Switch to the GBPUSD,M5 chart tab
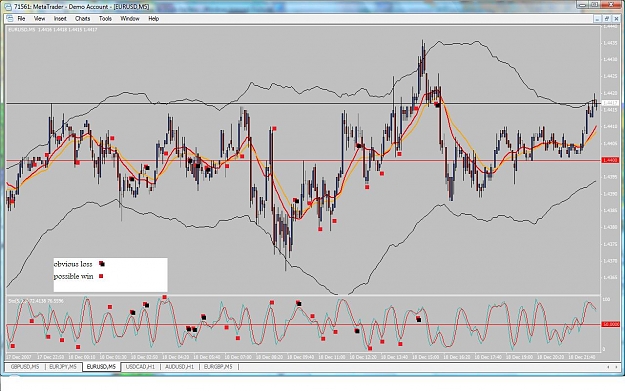 pos(25,367)
